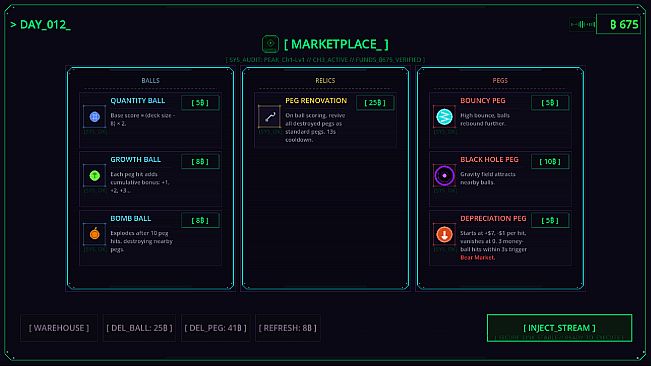Click DEL_BALL delete ball option
The height and width of the screenshot is (366, 651).
click(x=140, y=328)
